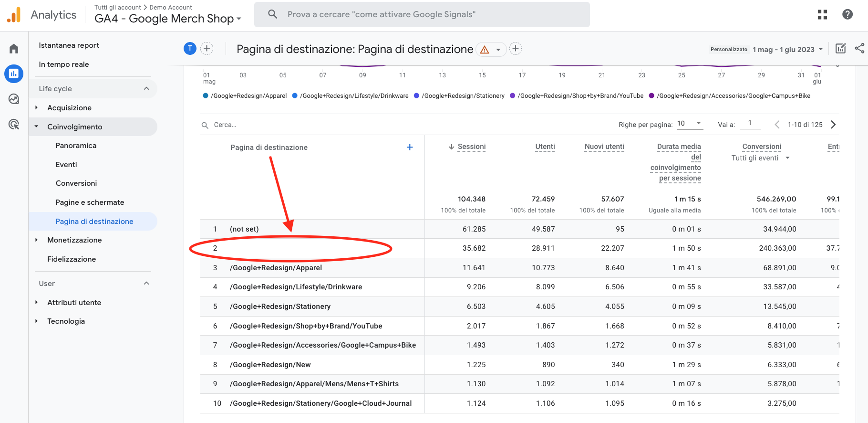Open the Righe per pagina dropdown
Viewport: 868px width, 423px height.
click(690, 124)
